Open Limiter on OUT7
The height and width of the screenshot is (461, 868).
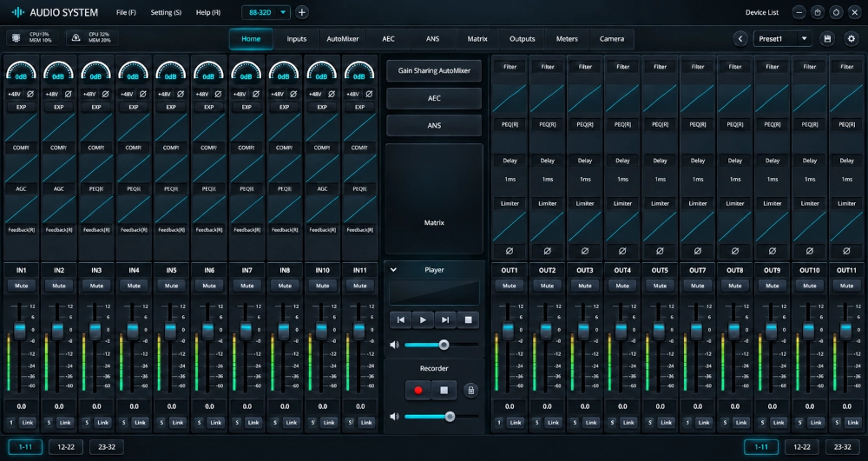tap(698, 203)
